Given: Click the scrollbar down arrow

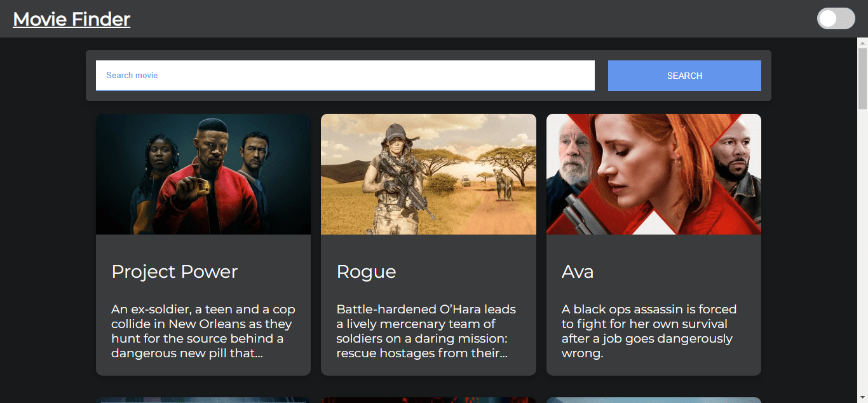Looking at the screenshot, I should (862, 397).
